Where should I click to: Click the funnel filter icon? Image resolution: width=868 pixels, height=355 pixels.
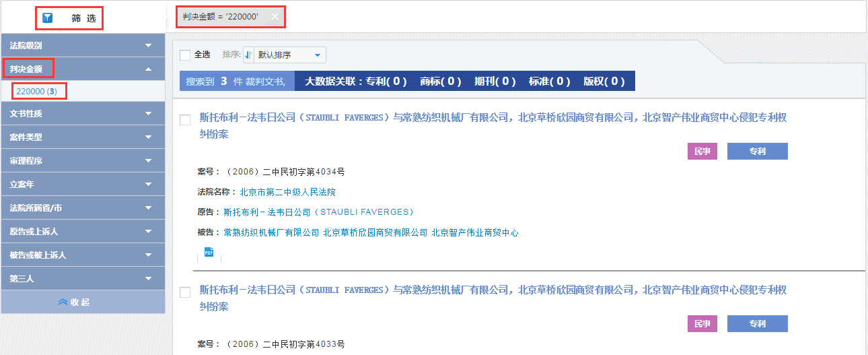tap(48, 18)
